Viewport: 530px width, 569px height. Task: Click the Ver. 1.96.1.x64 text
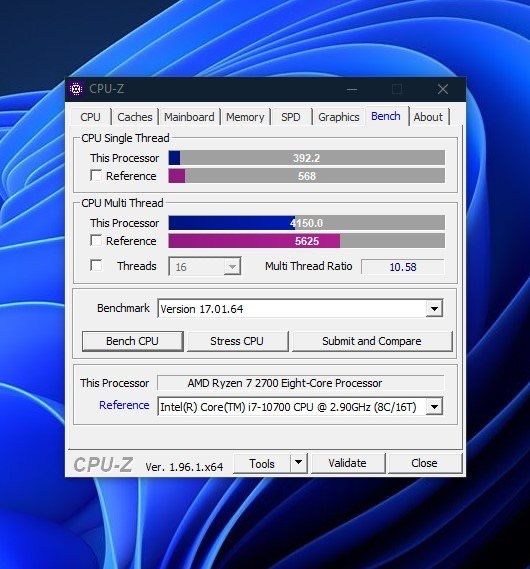tap(184, 467)
